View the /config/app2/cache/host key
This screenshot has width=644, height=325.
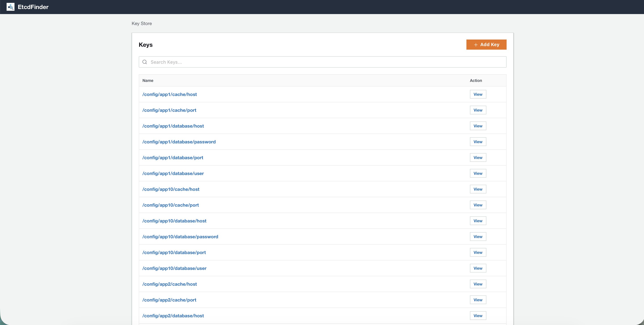(x=478, y=284)
